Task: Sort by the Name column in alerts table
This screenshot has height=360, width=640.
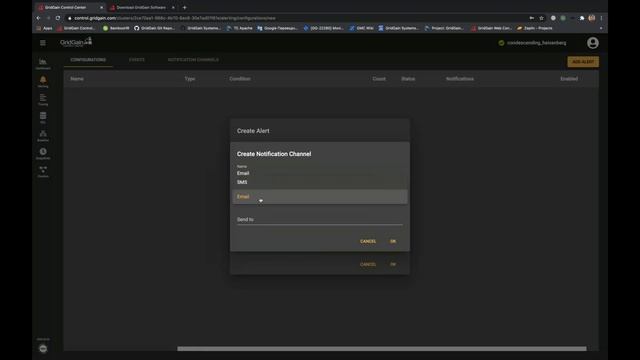Action: [77, 79]
